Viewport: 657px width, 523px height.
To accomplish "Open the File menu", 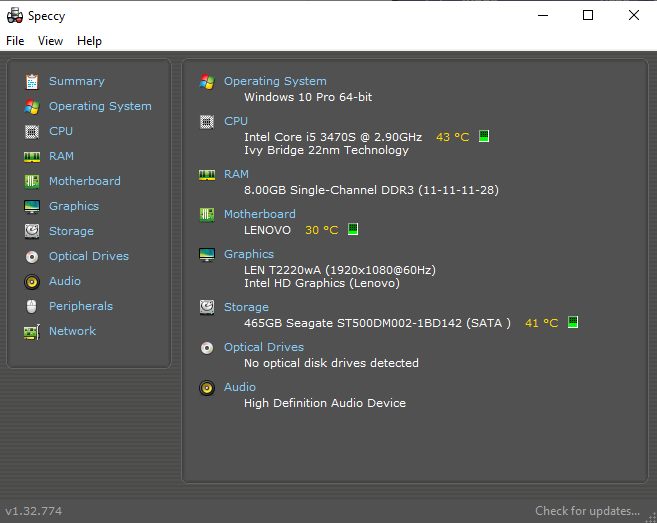I will [x=15, y=41].
